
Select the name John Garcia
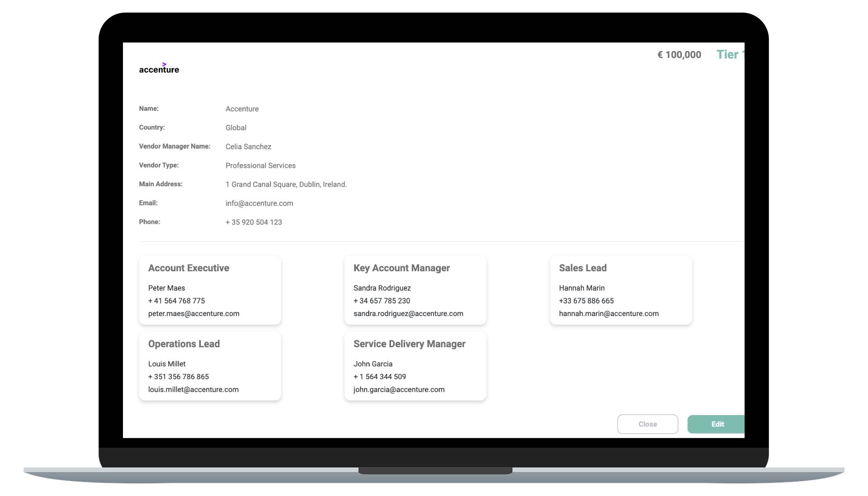pyautogui.click(x=373, y=364)
